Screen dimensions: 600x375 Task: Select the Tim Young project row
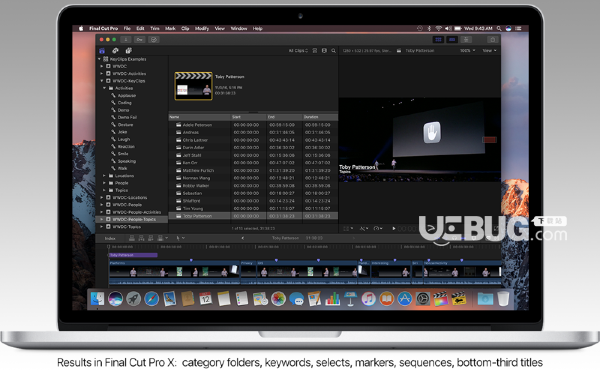[x=253, y=208]
